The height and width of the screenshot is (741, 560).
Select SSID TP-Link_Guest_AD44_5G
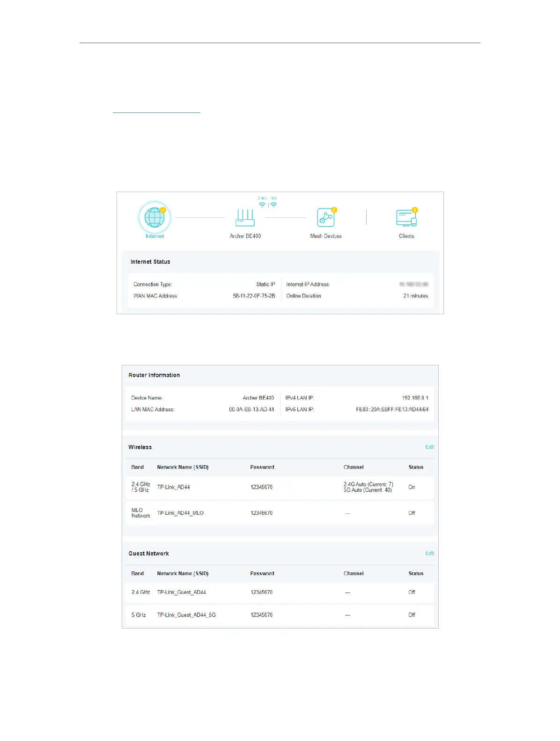pyautogui.click(x=186, y=615)
